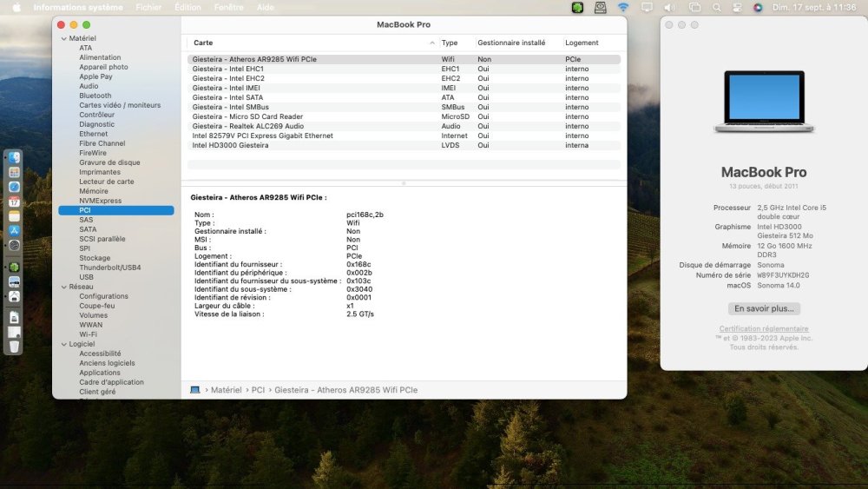Collapse the Réseau section
This screenshot has width=868, height=489.
tap(64, 287)
